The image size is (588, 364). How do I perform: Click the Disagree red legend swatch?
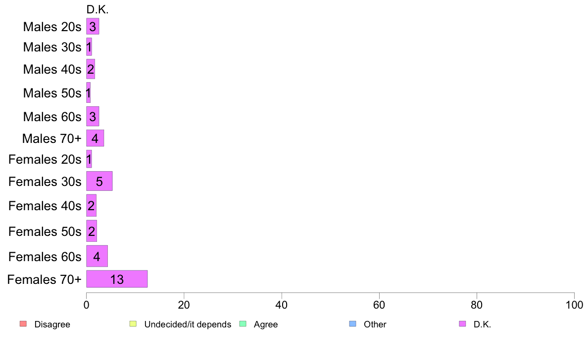pos(23,323)
